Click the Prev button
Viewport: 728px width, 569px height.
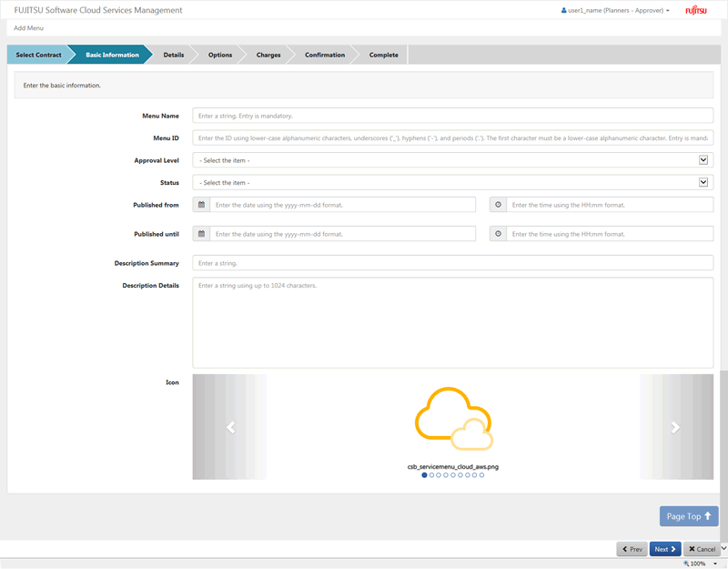click(632, 549)
